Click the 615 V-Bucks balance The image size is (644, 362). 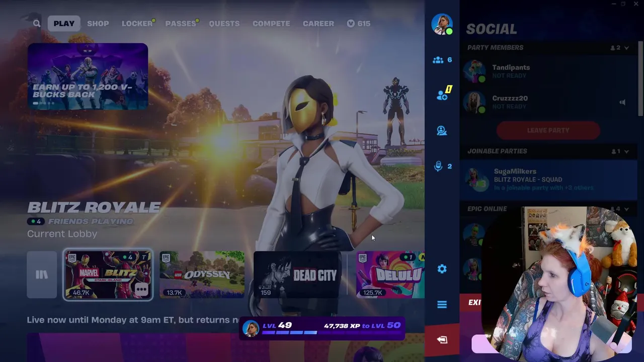tap(359, 24)
